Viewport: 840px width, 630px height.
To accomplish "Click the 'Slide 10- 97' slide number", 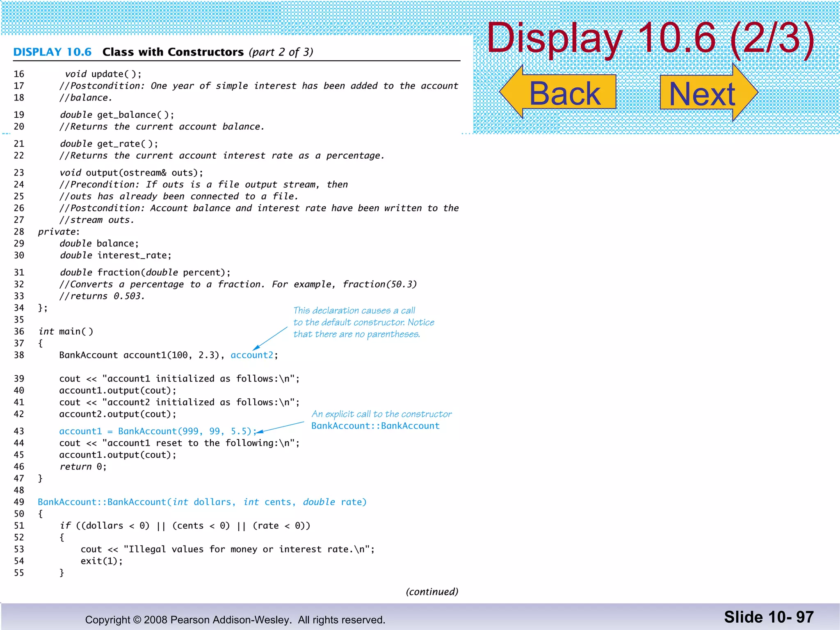I will click(x=769, y=617).
